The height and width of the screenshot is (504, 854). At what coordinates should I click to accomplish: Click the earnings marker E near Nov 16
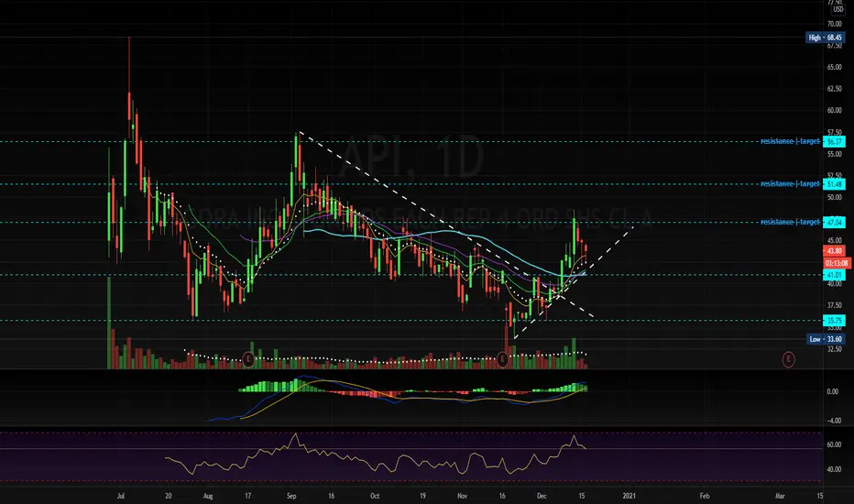(x=503, y=359)
